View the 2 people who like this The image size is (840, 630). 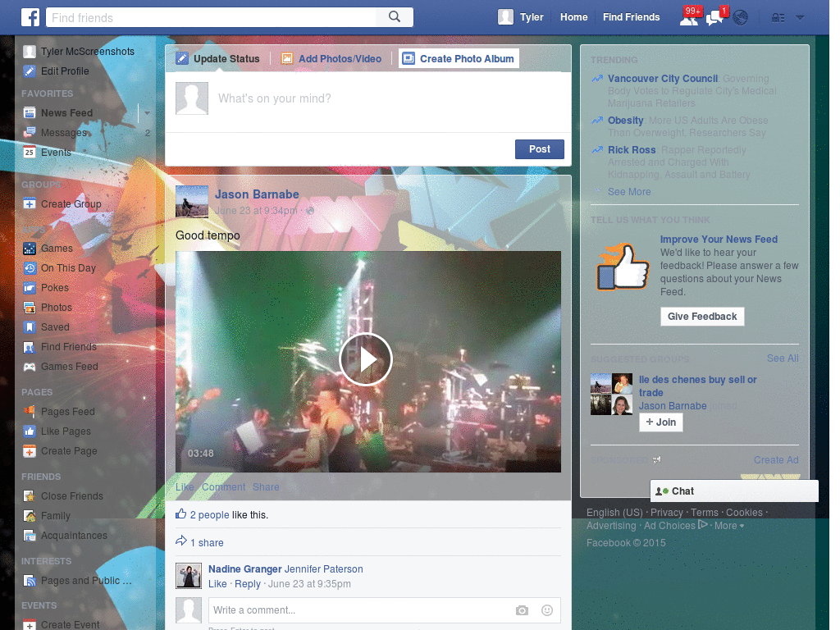[209, 515]
